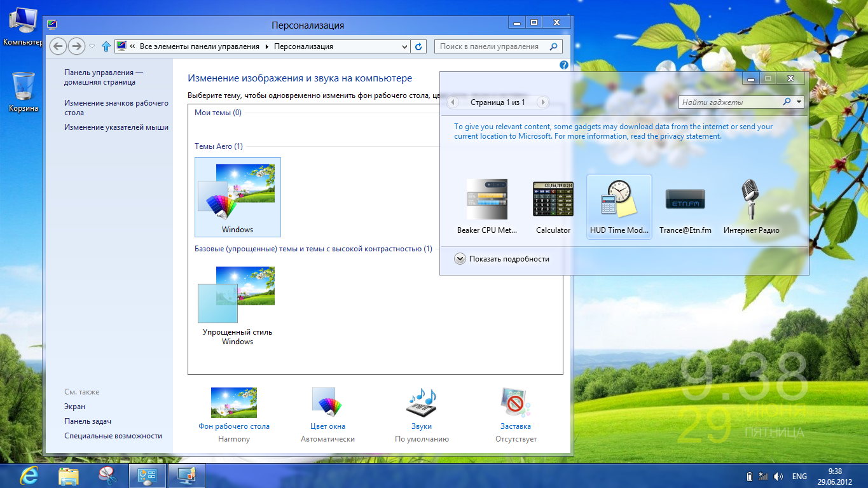This screenshot has width=868, height=488.
Task: Click the network signal tray icon
Action: click(763, 477)
